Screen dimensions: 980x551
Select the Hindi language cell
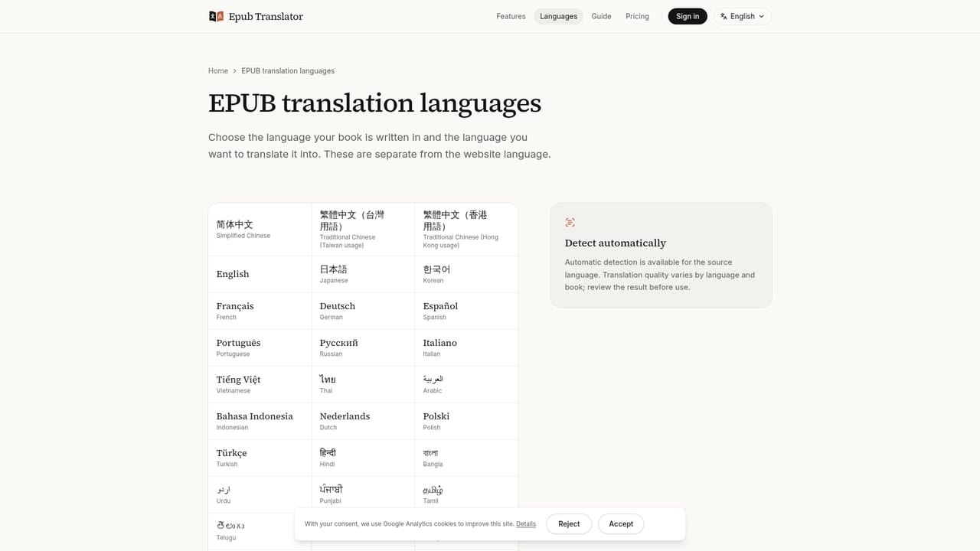pos(363,458)
